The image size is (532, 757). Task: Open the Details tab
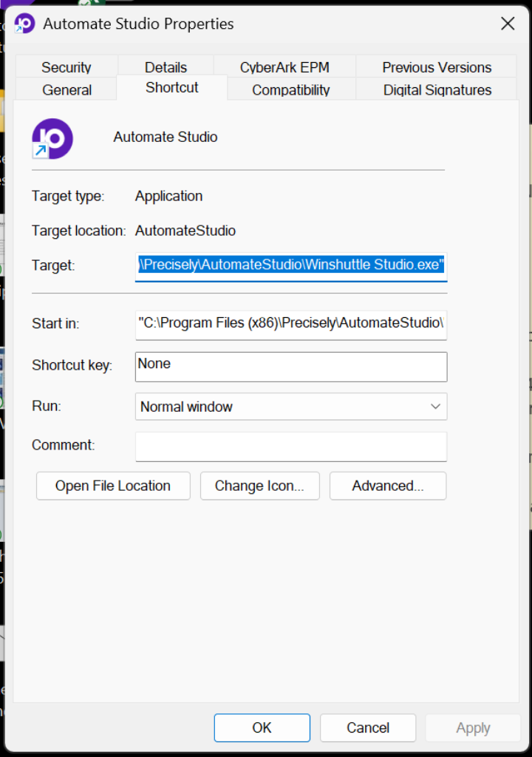pyautogui.click(x=166, y=67)
